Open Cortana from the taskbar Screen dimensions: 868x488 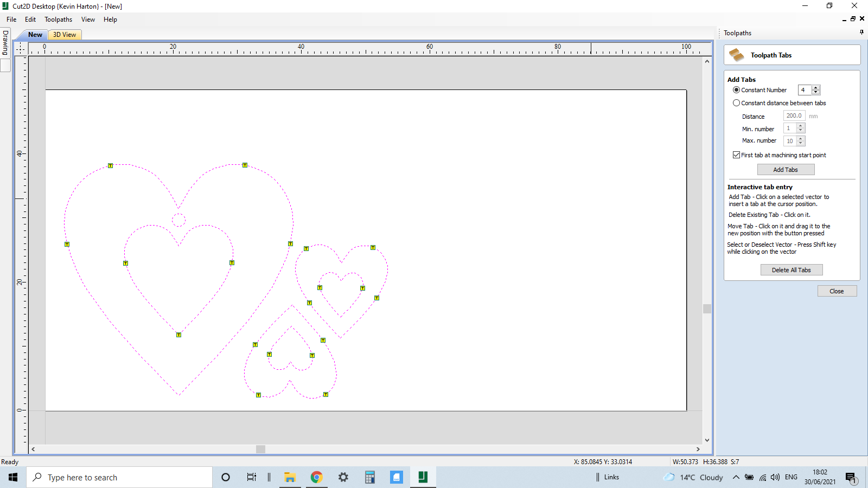tap(226, 477)
